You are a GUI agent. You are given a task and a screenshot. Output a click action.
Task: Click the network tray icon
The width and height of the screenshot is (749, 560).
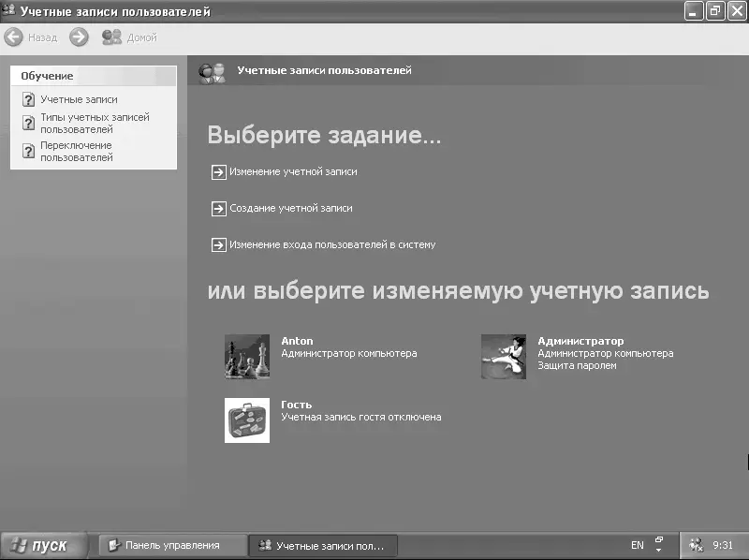696,545
